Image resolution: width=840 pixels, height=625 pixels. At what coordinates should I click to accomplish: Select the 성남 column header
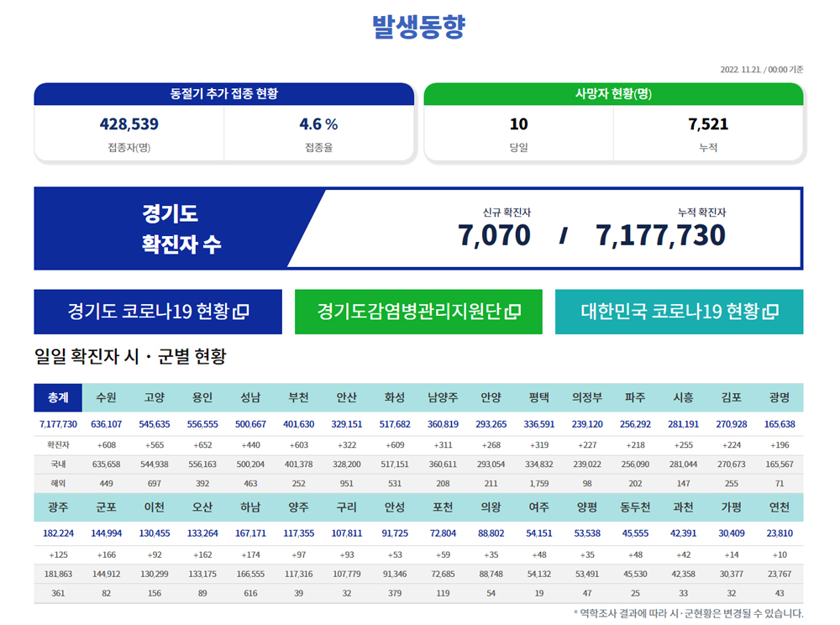[x=250, y=397]
